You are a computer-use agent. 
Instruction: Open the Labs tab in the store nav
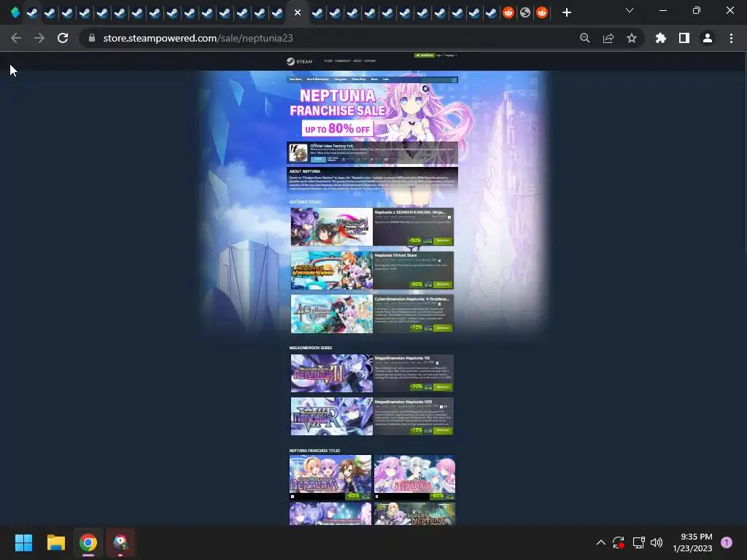[386, 79]
